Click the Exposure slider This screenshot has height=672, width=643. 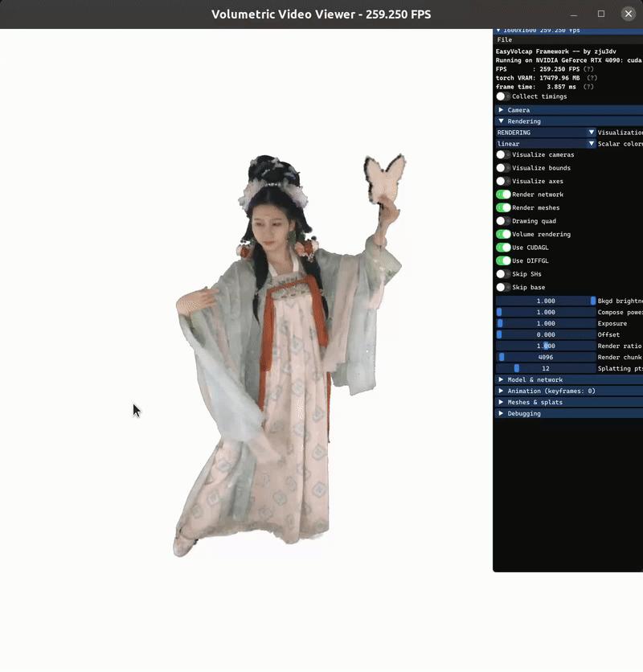click(546, 324)
